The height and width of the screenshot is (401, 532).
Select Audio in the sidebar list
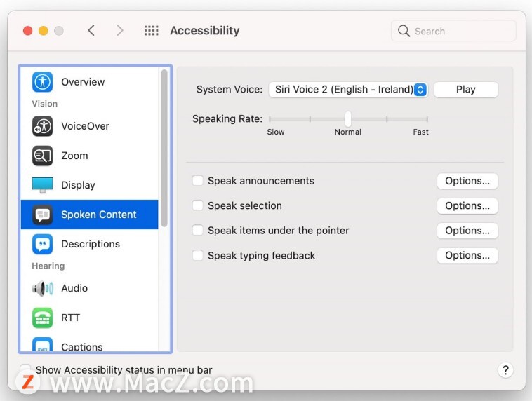(90, 288)
